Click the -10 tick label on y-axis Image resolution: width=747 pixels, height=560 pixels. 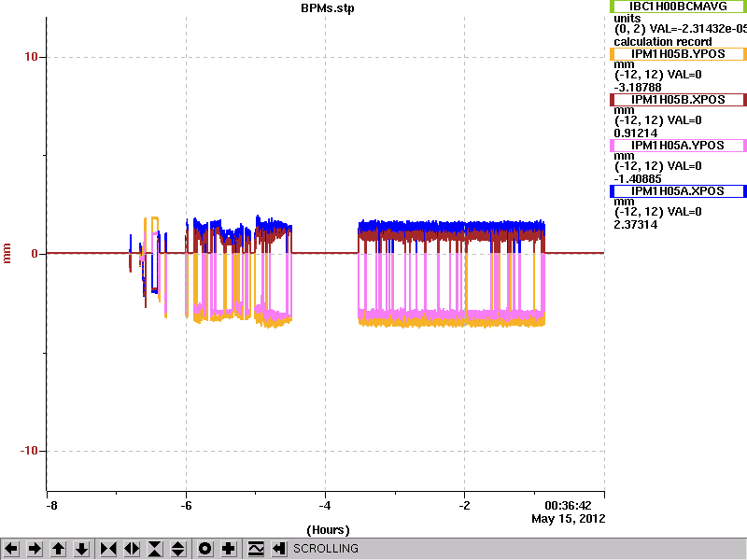pyautogui.click(x=29, y=451)
